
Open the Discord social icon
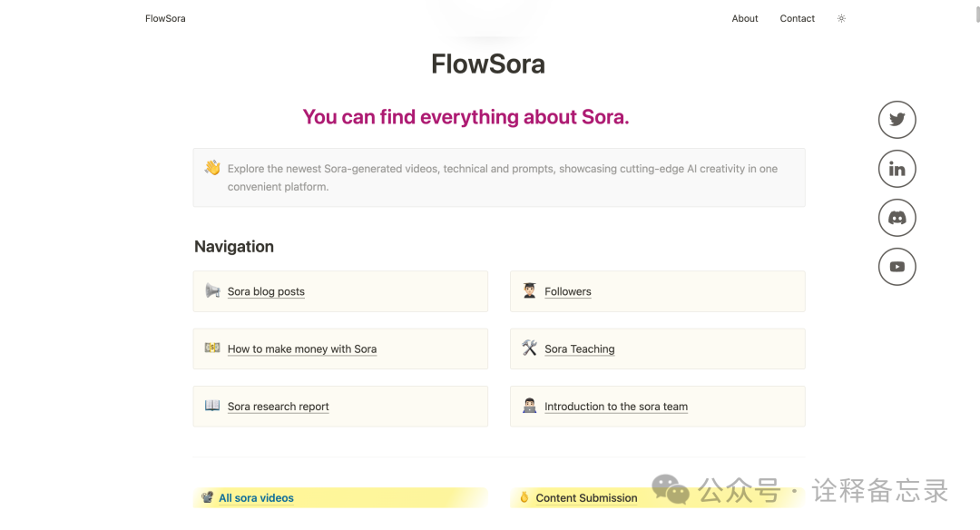click(897, 218)
